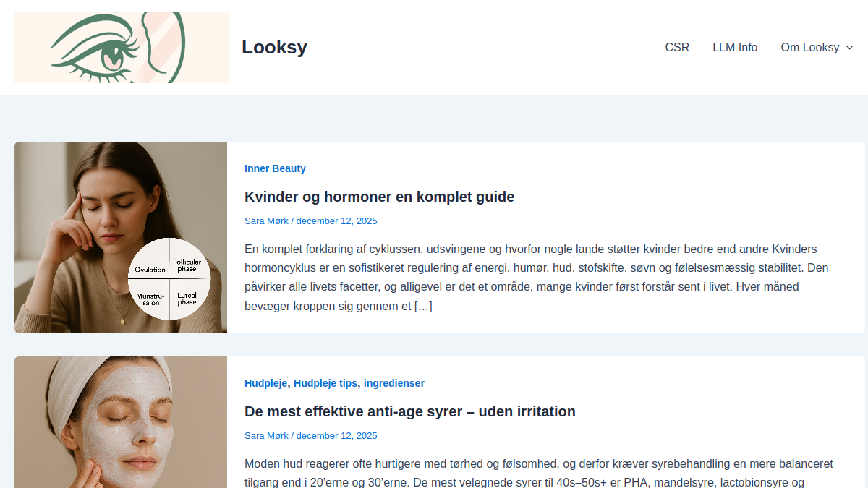
Task: Open the Inner Beauty category
Action: 276,168
